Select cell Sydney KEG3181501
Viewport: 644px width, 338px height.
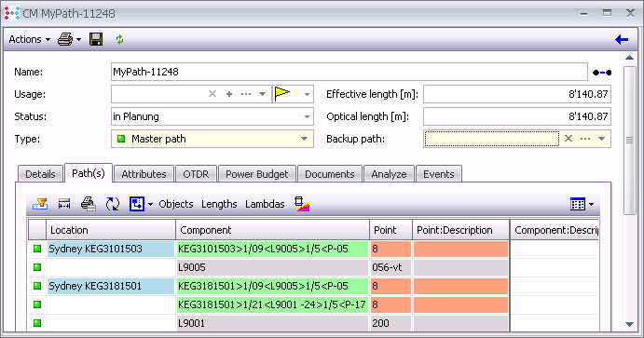coord(111,286)
